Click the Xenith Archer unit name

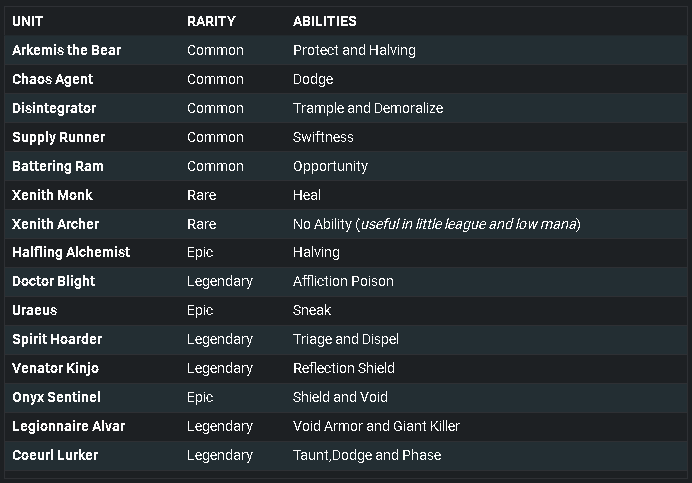coord(56,224)
